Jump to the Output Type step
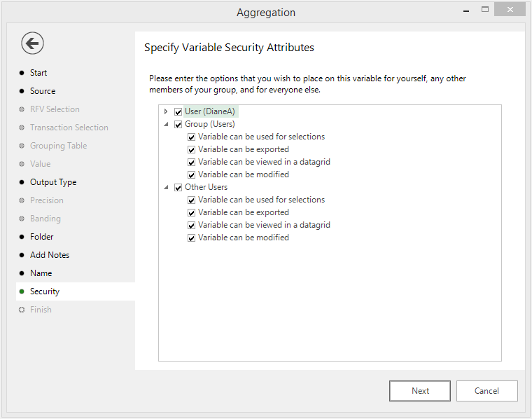532x419 pixels. [53, 182]
